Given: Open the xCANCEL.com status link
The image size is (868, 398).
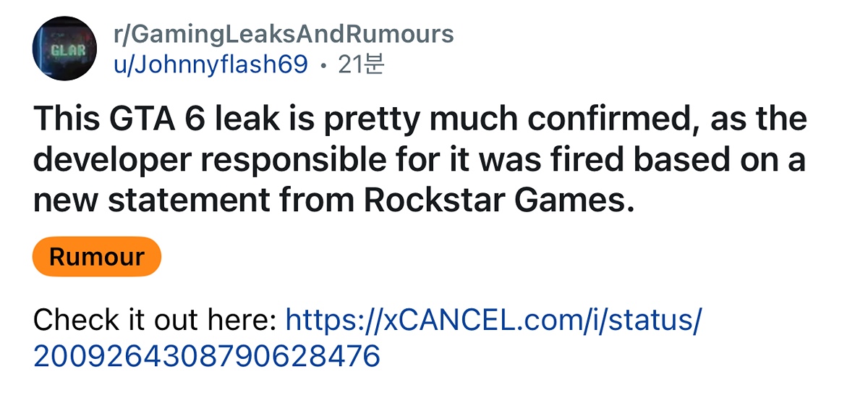Looking at the screenshot, I should [493, 319].
